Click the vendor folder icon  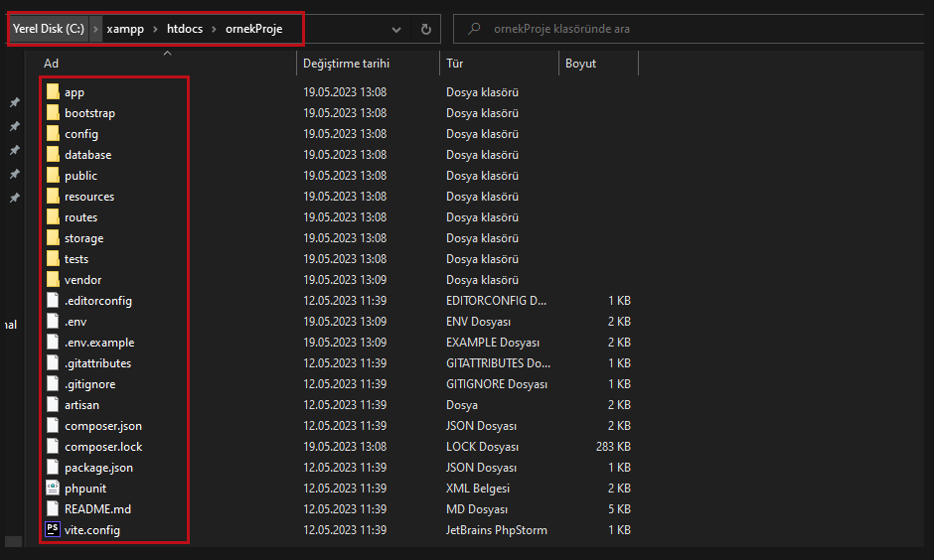tap(53, 279)
